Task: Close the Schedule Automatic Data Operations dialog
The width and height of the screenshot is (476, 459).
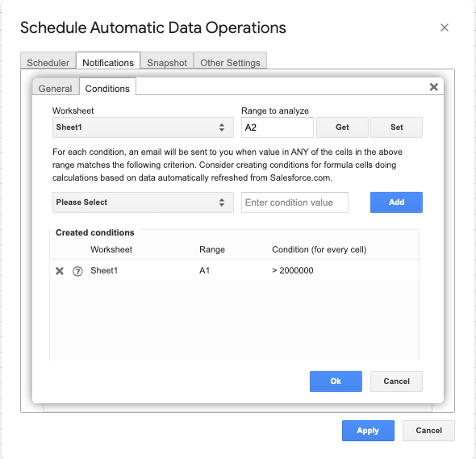Action: coord(445,27)
